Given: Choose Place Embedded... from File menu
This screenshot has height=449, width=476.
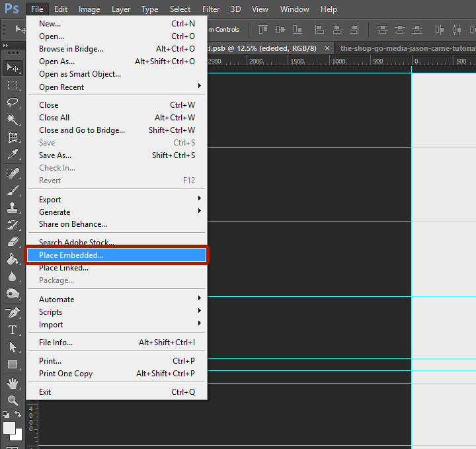Looking at the screenshot, I should [x=116, y=255].
